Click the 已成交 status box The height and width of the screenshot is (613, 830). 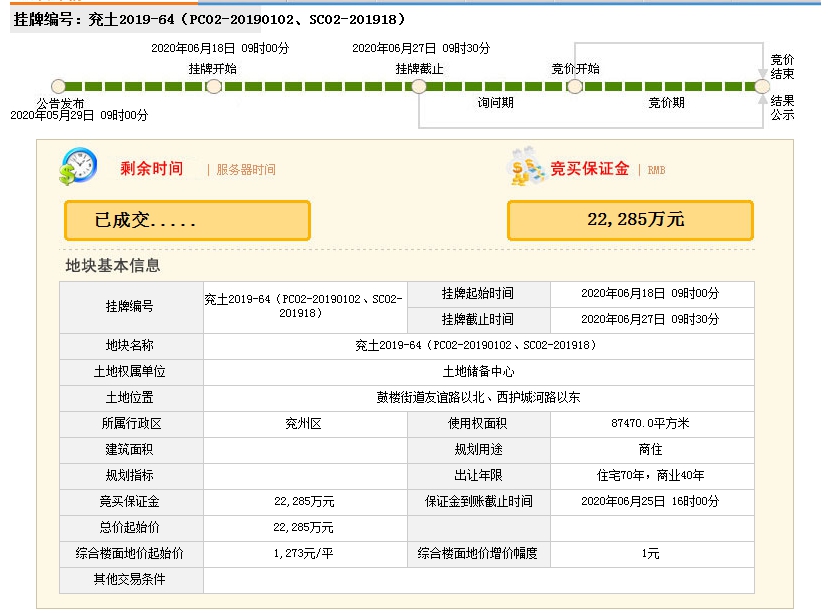(x=187, y=220)
